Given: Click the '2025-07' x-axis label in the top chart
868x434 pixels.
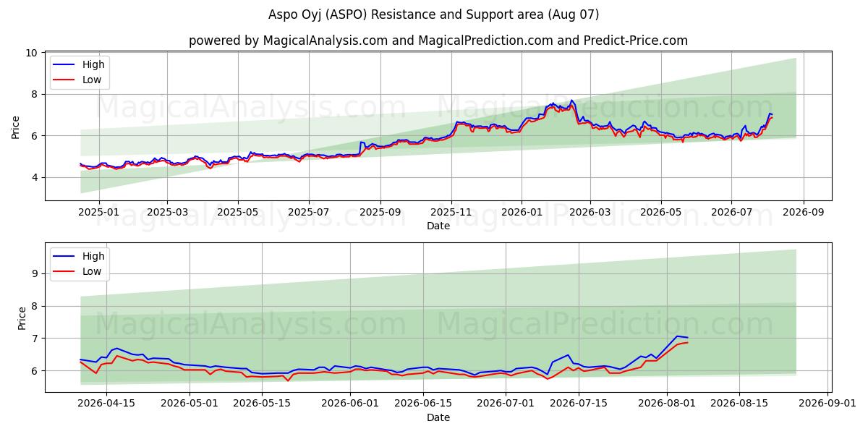Looking at the screenshot, I should pyautogui.click(x=309, y=213).
